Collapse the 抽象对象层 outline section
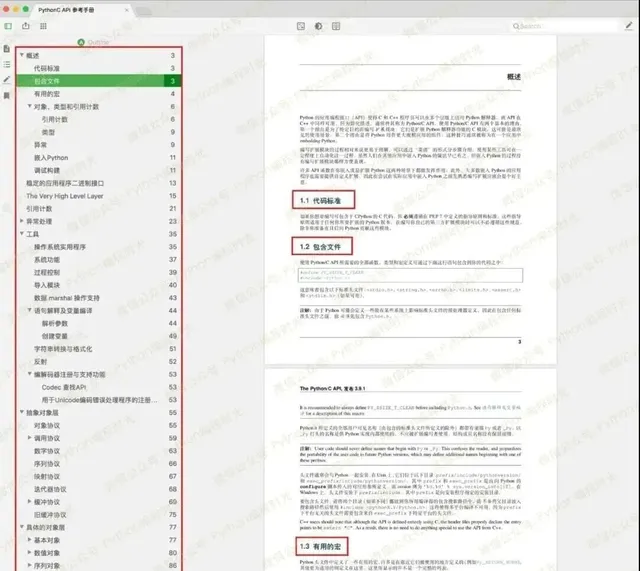 pyautogui.click(x=22, y=412)
